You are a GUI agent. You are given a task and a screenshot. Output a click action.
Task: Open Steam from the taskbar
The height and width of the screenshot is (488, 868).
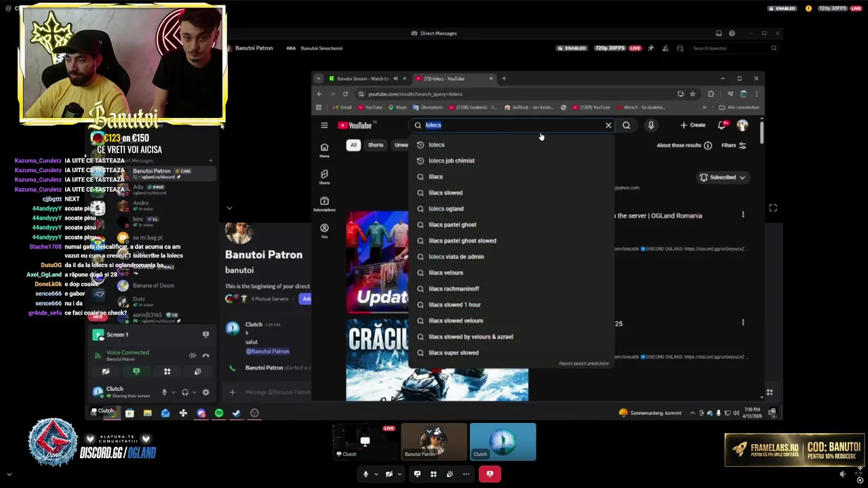237,413
